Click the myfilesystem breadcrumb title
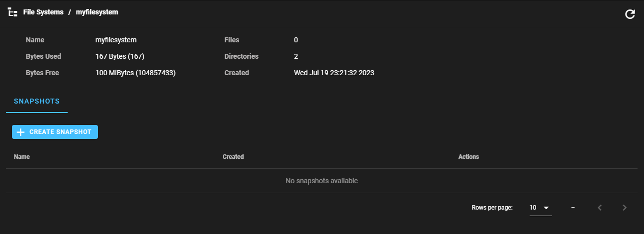The width and height of the screenshot is (644, 234). tap(97, 12)
